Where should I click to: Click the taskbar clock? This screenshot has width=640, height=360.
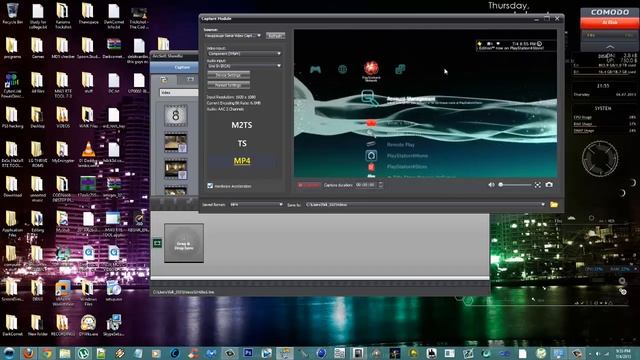(622, 353)
